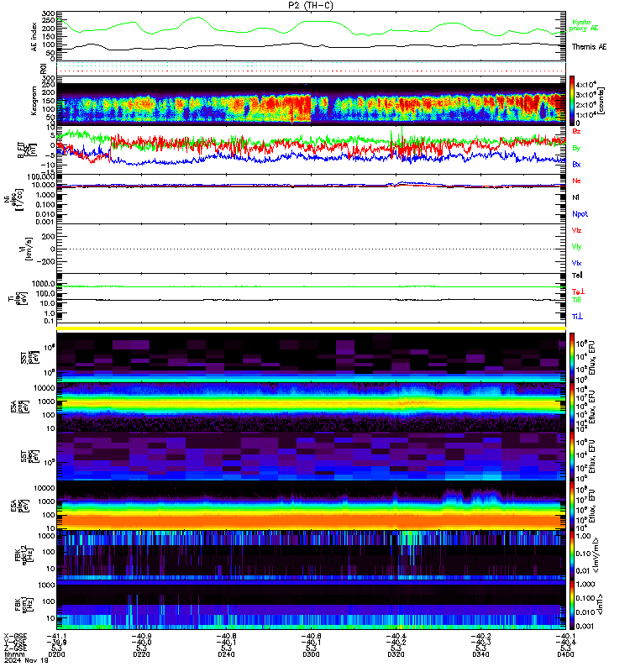This screenshot has width=630, height=672.
Task: Click the 0300 time tick label
Action: point(311,654)
